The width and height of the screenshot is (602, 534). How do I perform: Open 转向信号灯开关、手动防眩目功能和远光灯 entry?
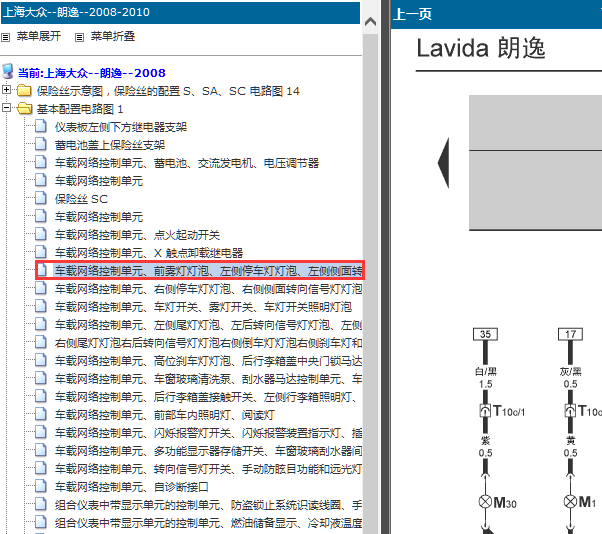point(208,469)
